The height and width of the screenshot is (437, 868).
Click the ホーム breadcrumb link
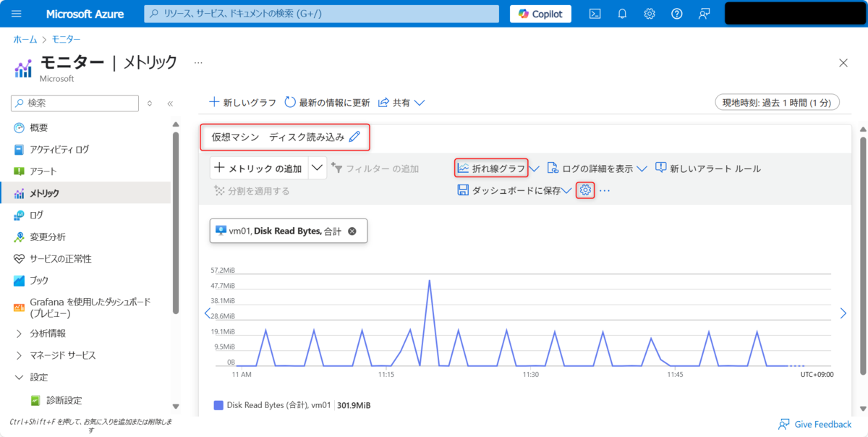pyautogui.click(x=25, y=39)
